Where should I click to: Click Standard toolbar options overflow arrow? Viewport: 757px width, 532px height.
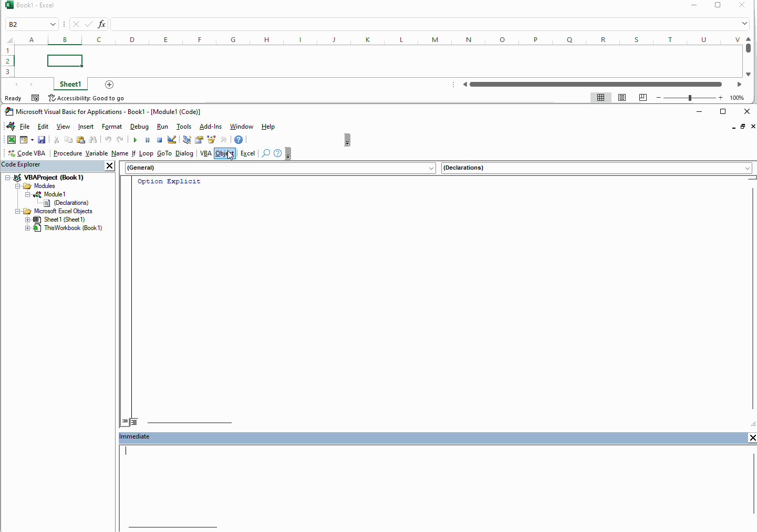(x=347, y=140)
